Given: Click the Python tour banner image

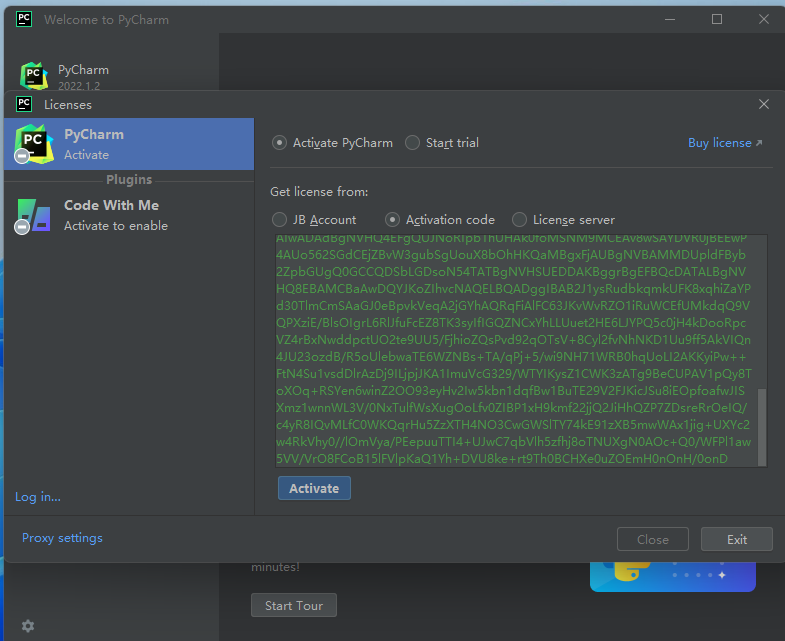Looking at the screenshot, I should [x=673, y=577].
